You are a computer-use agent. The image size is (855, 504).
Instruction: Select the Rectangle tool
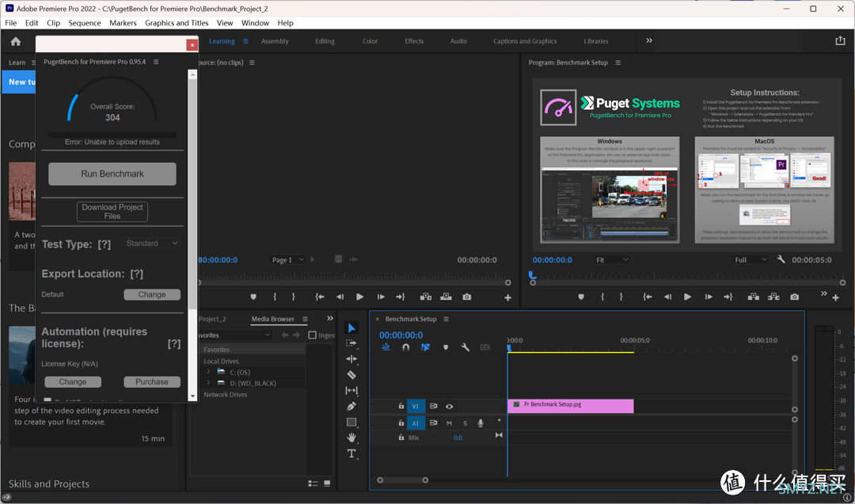coord(351,423)
